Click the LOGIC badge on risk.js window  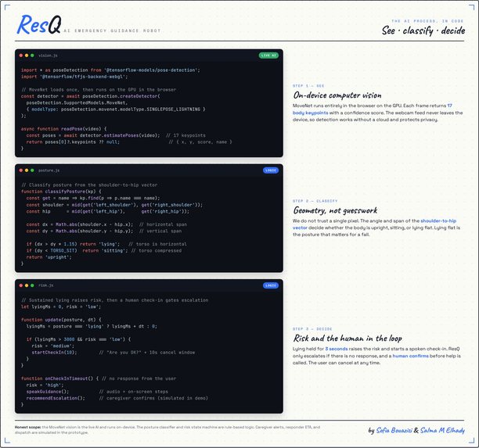[271, 285]
